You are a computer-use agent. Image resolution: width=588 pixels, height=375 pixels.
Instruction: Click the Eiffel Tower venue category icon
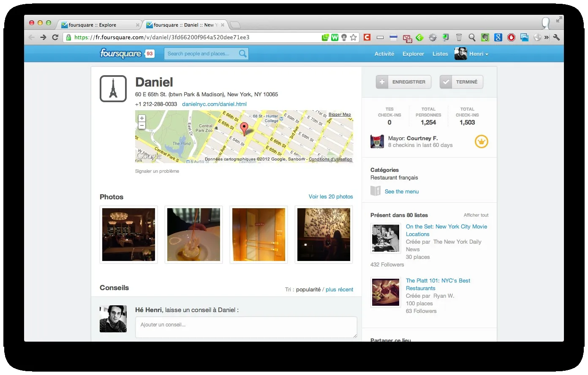tap(113, 89)
